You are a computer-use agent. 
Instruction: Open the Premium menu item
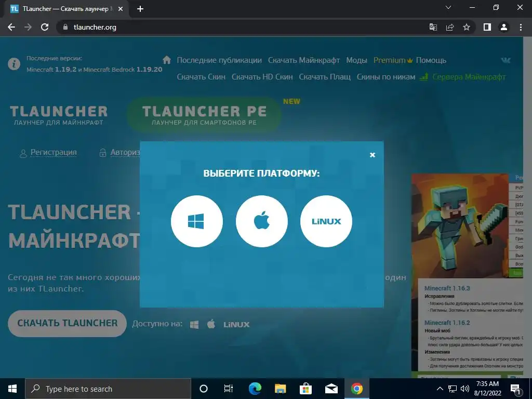[393, 60]
